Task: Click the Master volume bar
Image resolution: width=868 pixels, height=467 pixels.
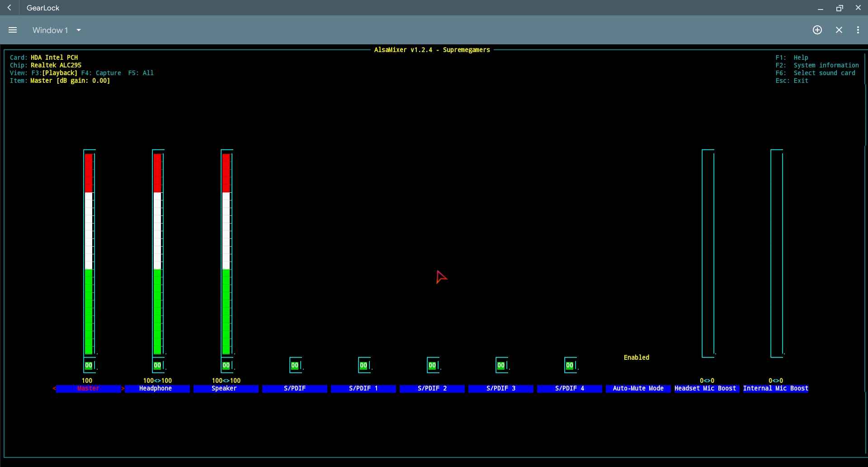Action: [x=89, y=253]
